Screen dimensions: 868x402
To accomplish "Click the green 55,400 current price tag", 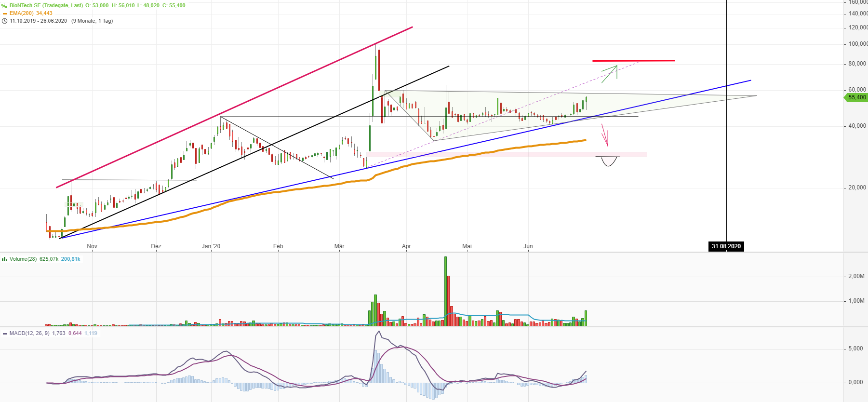I will [x=856, y=97].
